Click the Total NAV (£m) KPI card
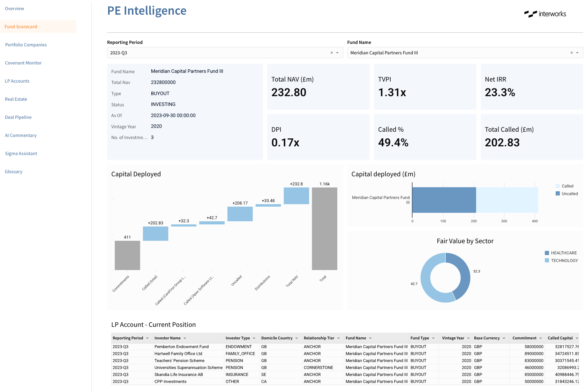The width and height of the screenshot is (586, 392). coord(318,87)
